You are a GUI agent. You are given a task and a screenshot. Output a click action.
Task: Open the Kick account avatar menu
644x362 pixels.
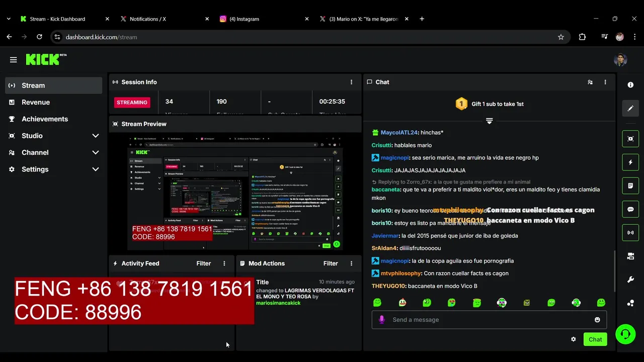pyautogui.click(x=620, y=60)
